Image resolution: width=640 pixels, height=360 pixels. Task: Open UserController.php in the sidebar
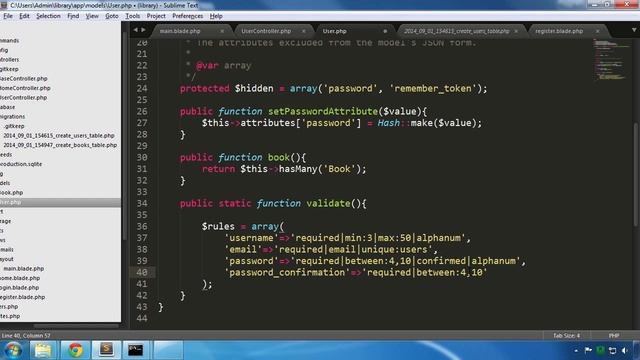(x=24, y=98)
